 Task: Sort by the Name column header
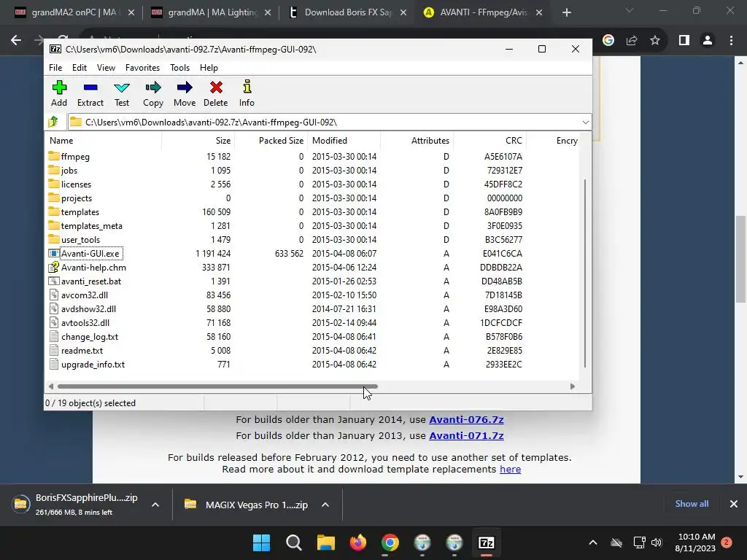pyautogui.click(x=104, y=141)
